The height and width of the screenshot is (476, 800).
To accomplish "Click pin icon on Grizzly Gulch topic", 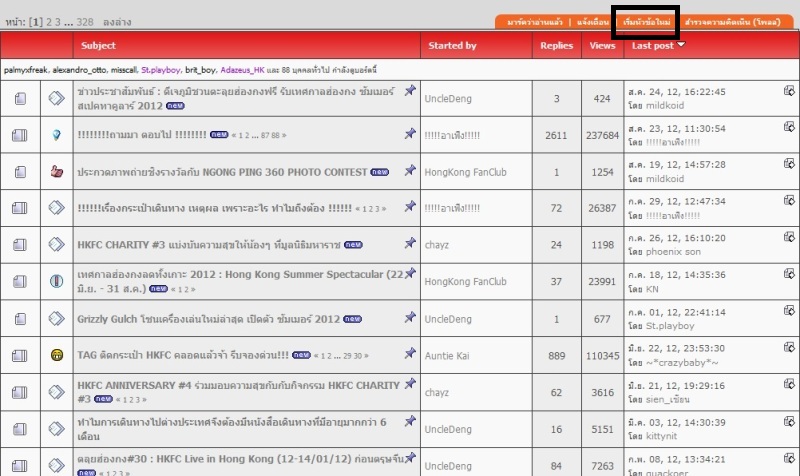I will [410, 317].
